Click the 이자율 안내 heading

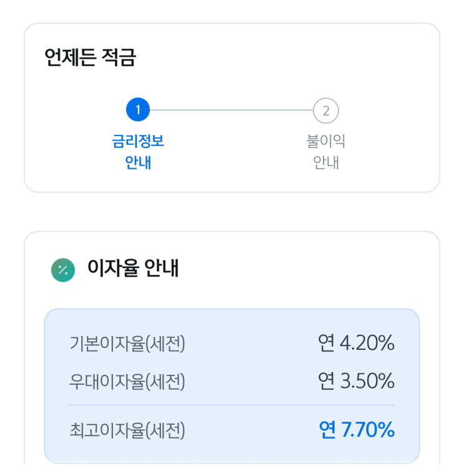(133, 269)
